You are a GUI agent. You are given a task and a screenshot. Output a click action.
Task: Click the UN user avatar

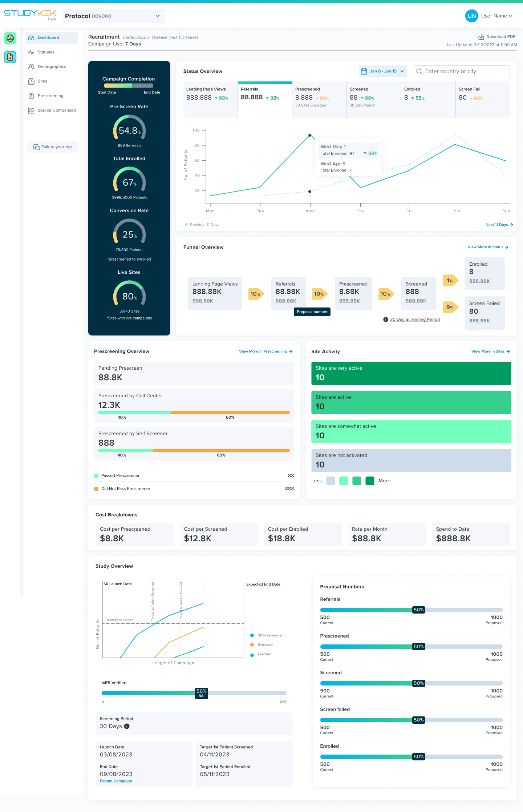472,16
